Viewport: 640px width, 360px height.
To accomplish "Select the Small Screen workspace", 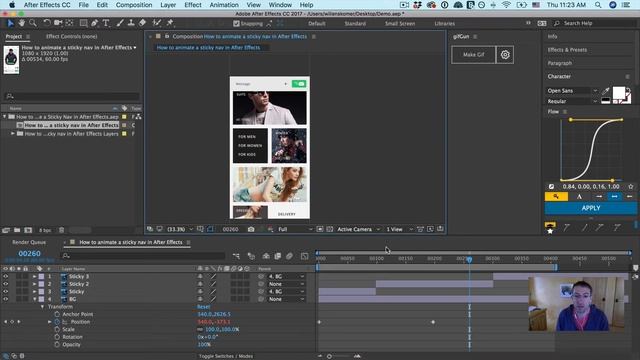I will click(400, 24).
